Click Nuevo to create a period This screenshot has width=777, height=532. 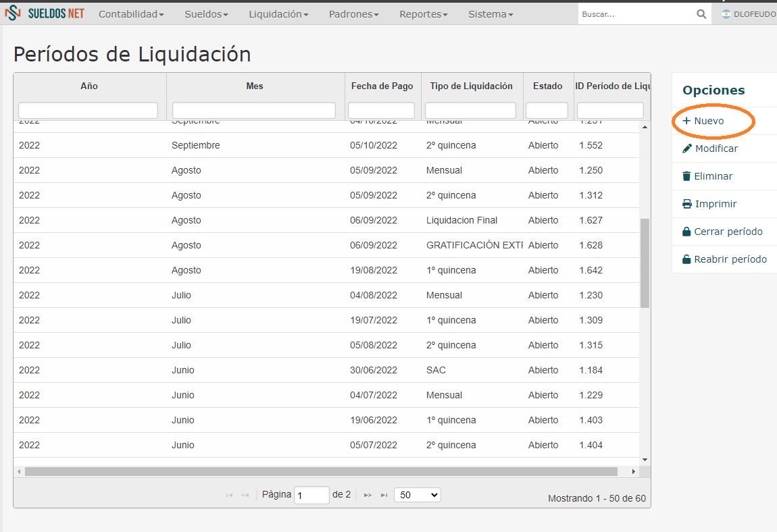[x=703, y=121]
